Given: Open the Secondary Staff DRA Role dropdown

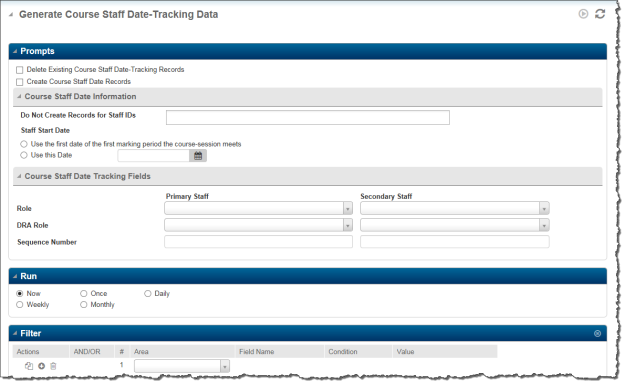Looking at the screenshot, I should point(455,225).
